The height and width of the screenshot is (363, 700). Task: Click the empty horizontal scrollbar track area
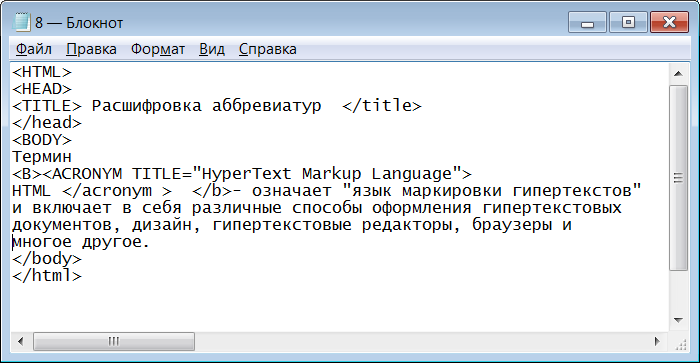click(420, 342)
